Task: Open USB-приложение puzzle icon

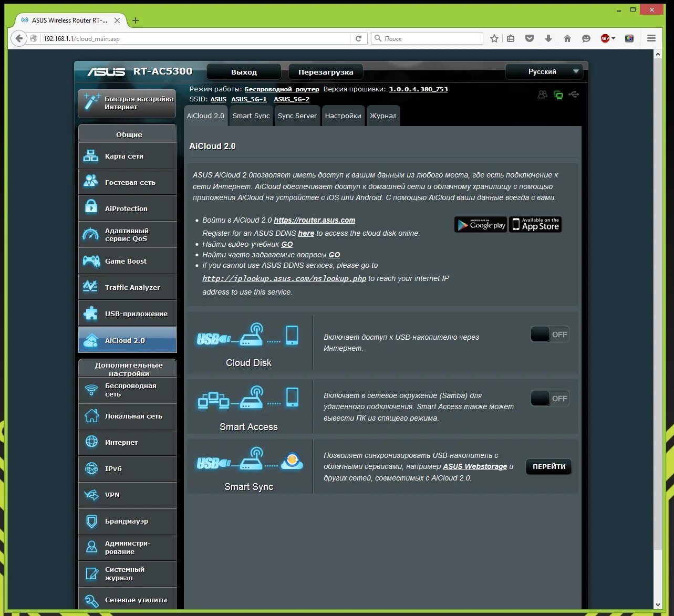Action: click(91, 313)
